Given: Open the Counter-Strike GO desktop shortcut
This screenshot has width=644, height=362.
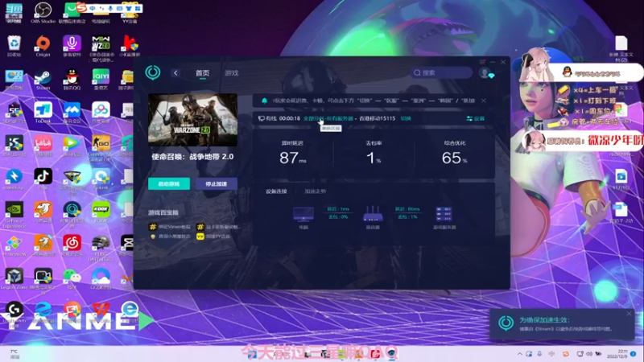Looking at the screenshot, I should [x=101, y=147].
